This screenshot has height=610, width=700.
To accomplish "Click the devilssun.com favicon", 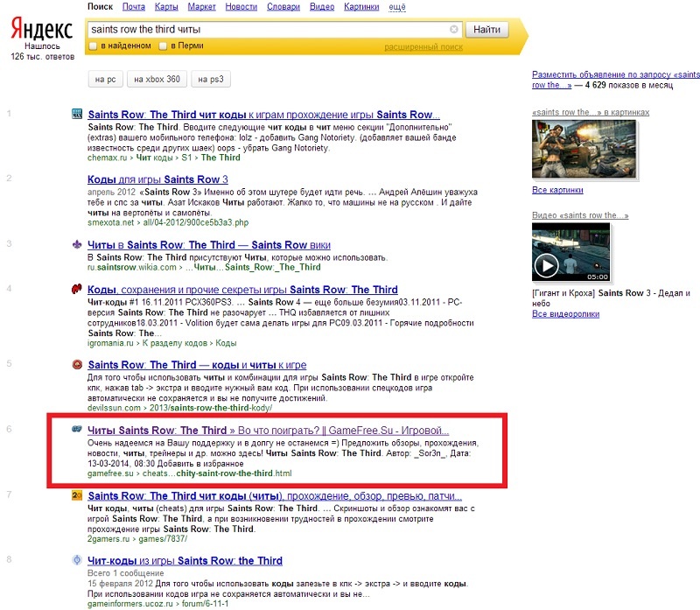I will (x=77, y=364).
